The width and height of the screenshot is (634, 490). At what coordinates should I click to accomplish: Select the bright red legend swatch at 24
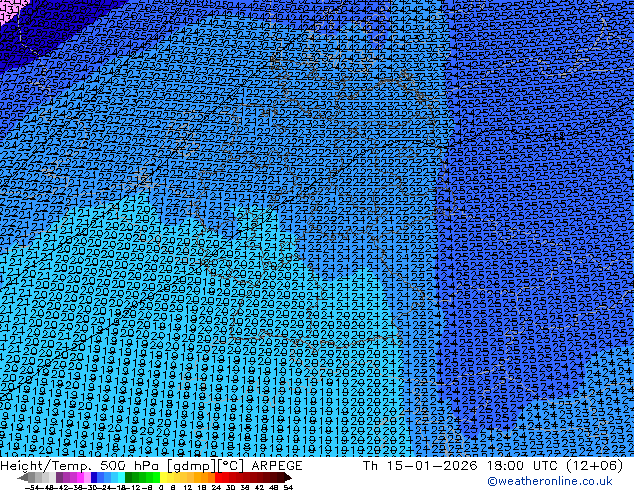218,478
